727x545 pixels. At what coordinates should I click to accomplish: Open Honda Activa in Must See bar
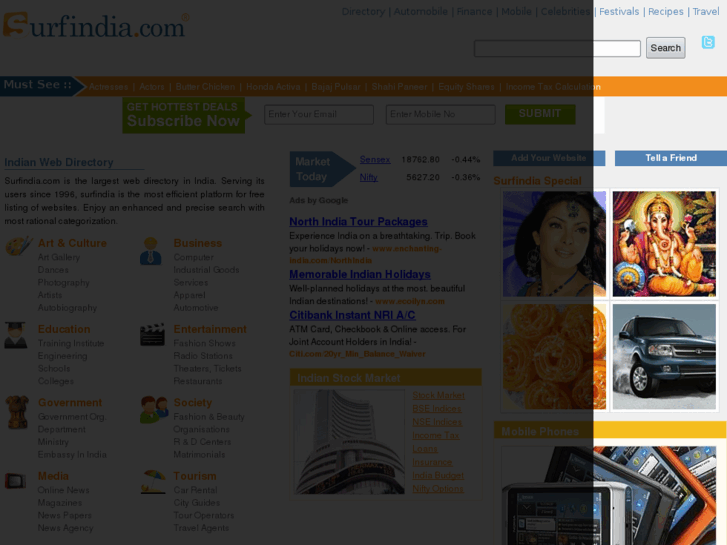(273, 87)
